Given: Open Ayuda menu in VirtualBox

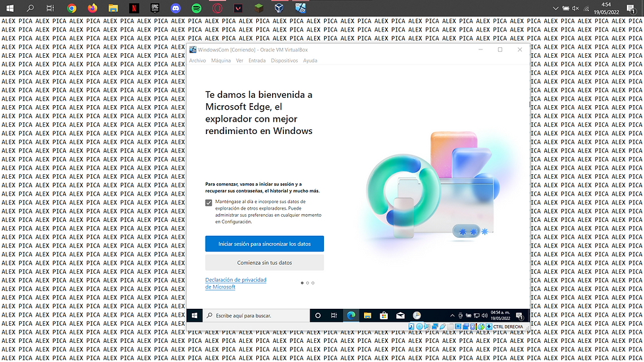Looking at the screenshot, I should 310,60.
